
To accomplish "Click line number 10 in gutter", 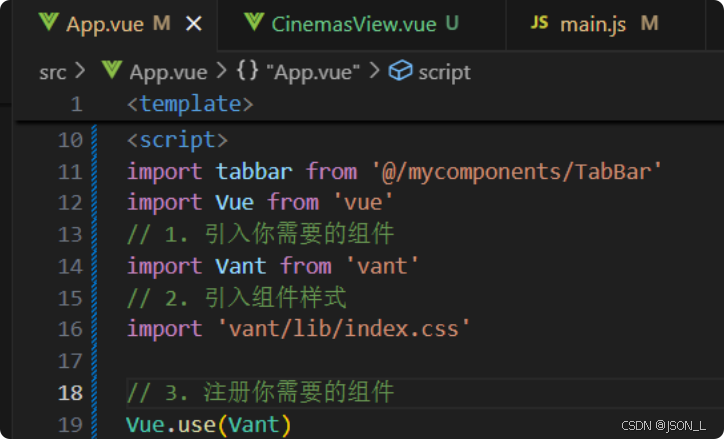I will [x=70, y=140].
